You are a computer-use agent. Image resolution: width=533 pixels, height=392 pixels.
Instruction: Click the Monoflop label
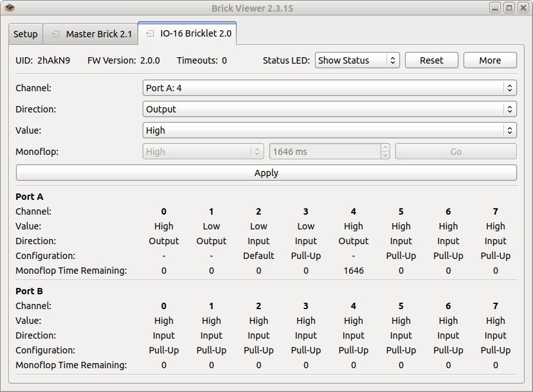point(37,152)
